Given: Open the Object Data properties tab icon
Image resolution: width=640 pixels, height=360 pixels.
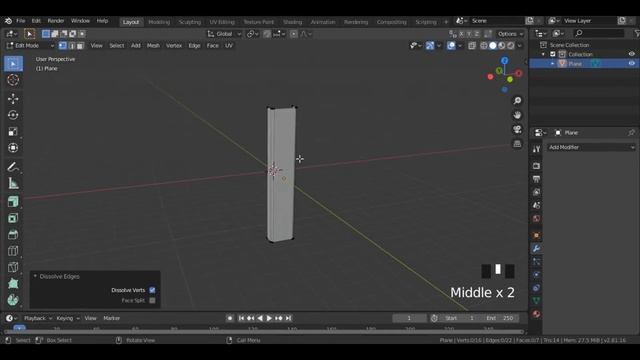Looking at the screenshot, I should point(536,300).
